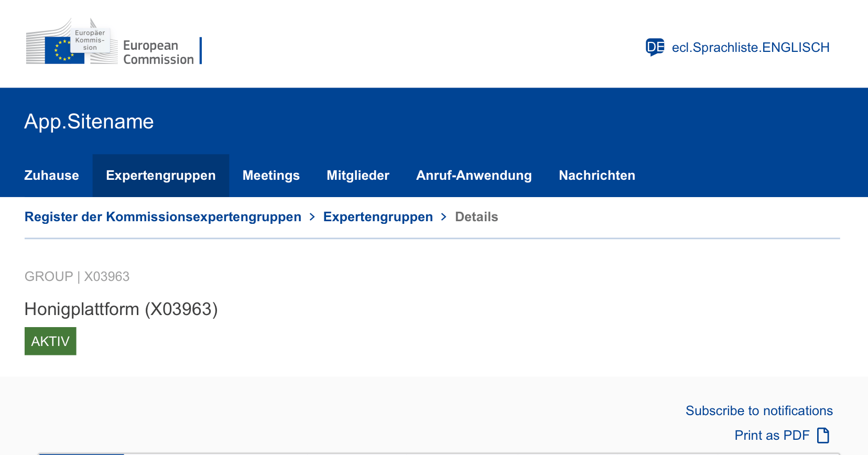Select the Meetings menu item
The width and height of the screenshot is (868, 455).
click(x=271, y=176)
